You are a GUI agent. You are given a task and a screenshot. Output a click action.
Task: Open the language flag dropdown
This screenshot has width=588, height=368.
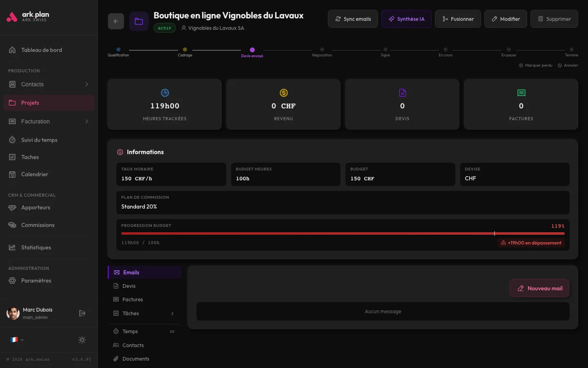[x=17, y=340]
